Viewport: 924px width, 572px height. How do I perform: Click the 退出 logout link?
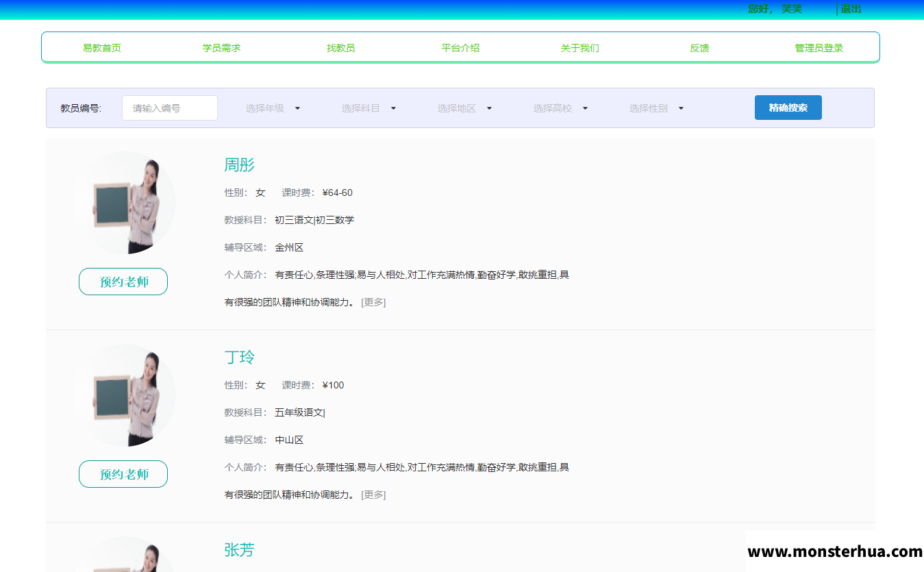[851, 9]
